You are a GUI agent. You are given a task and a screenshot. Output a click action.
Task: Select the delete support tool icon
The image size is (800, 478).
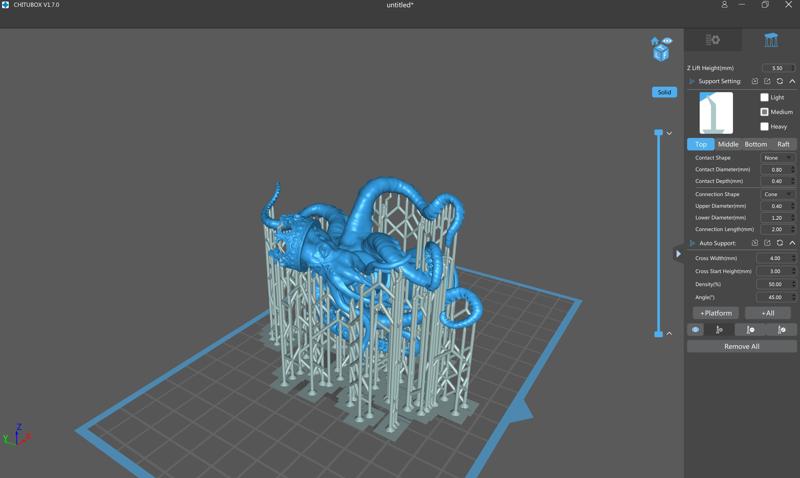pos(750,330)
